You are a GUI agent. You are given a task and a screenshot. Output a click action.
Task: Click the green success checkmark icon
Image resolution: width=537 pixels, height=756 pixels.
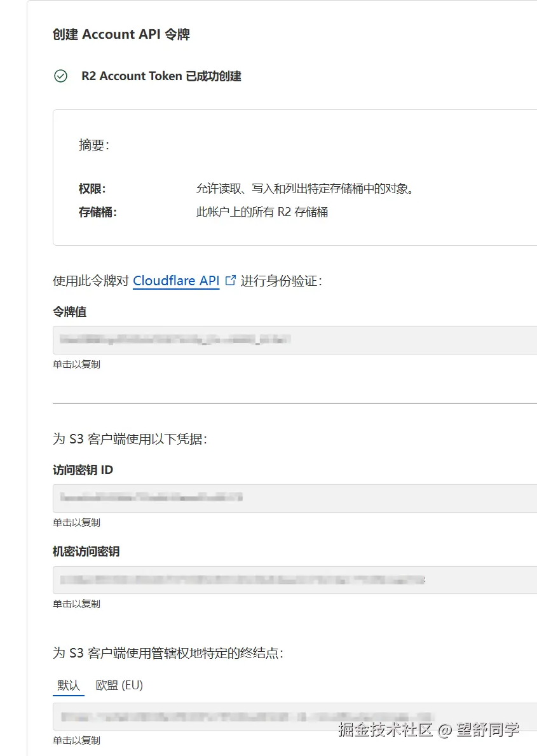coord(60,76)
